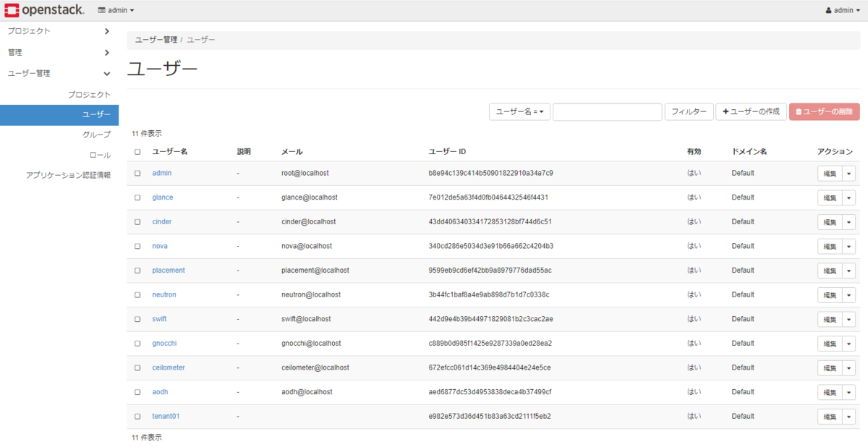This screenshot has height=447, width=868.
Task: Open the admin project selector in top bar
Action: tap(116, 10)
